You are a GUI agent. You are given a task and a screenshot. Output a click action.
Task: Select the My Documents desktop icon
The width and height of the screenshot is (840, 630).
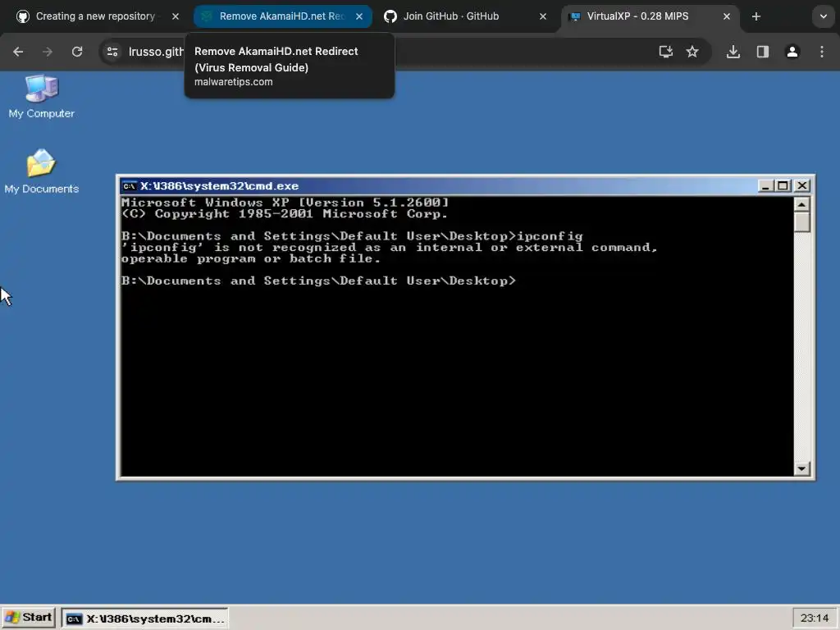[41, 171]
